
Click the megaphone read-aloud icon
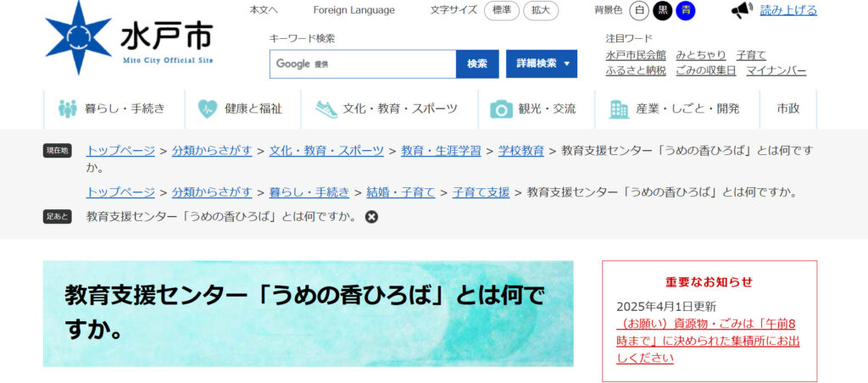click(x=742, y=10)
